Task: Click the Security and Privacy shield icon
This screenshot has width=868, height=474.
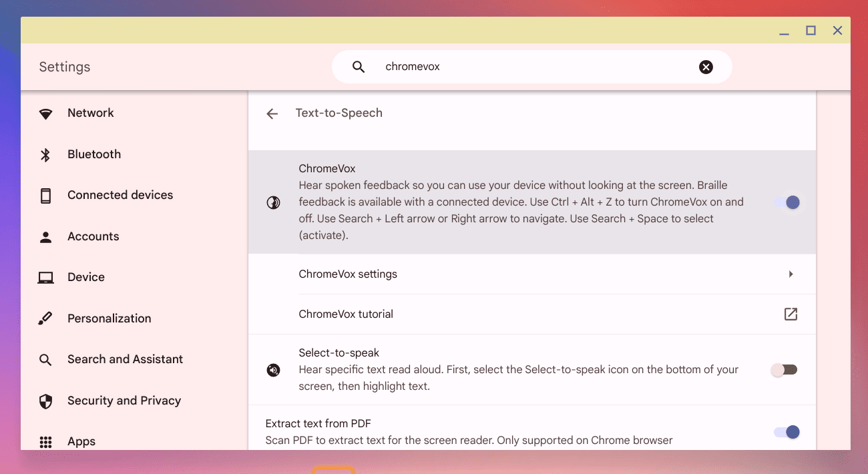Action: click(x=45, y=401)
